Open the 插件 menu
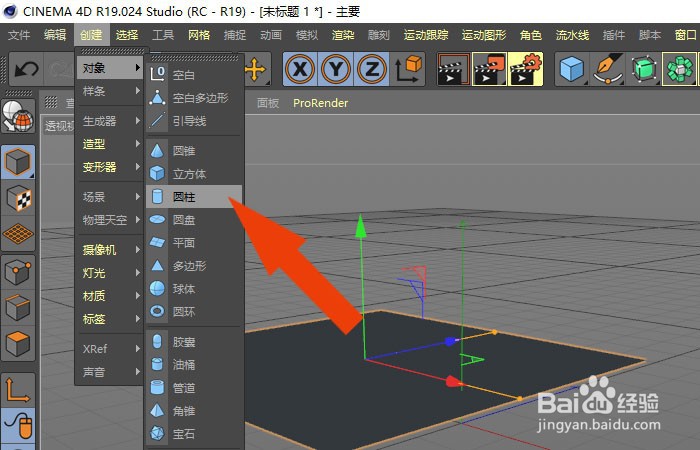 click(614, 35)
